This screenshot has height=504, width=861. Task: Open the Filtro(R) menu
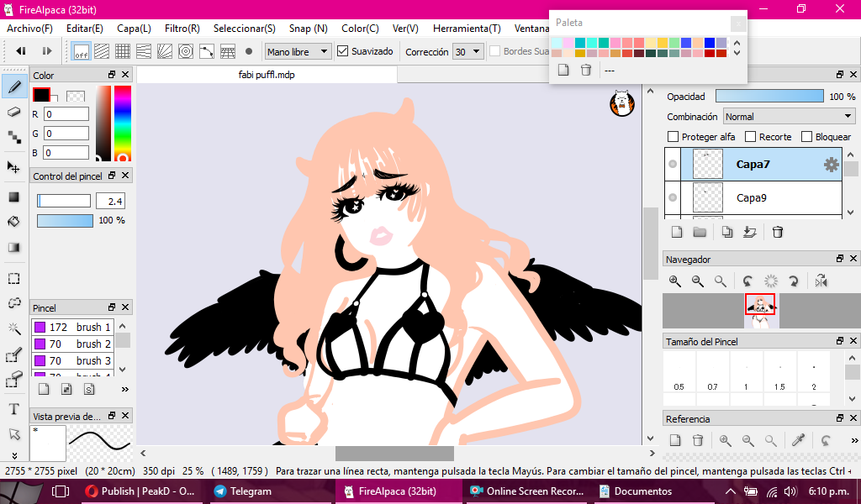[x=182, y=29]
